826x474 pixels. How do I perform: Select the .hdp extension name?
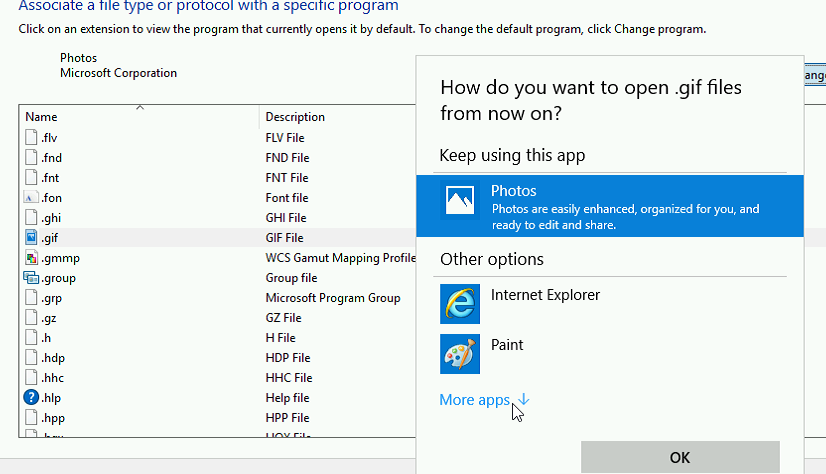(53, 358)
